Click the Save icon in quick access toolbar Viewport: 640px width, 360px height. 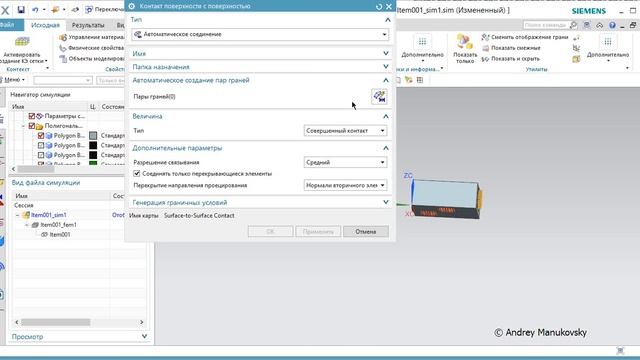coord(21,9)
